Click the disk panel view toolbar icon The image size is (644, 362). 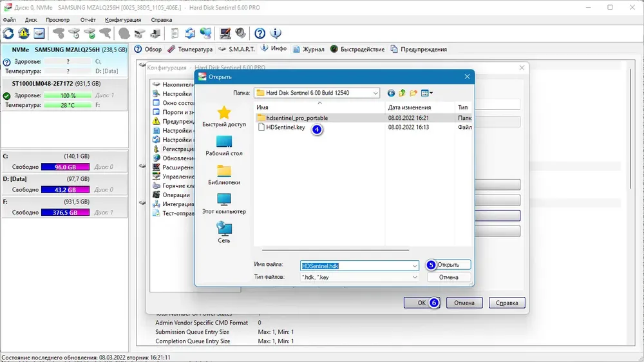[x=39, y=33]
